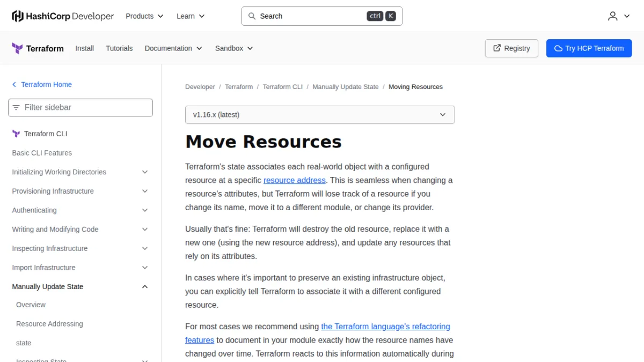Click Developer in the breadcrumb
The width and height of the screenshot is (644, 362).
tap(200, 87)
